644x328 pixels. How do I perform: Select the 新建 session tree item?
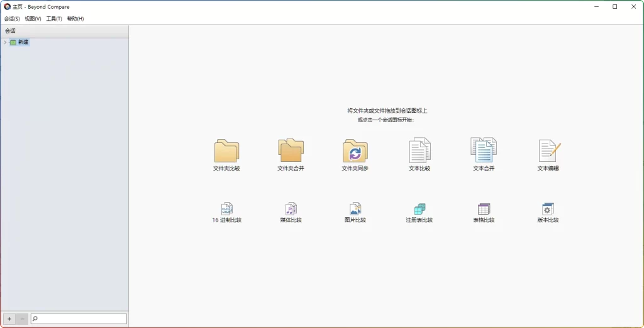[x=19, y=42]
